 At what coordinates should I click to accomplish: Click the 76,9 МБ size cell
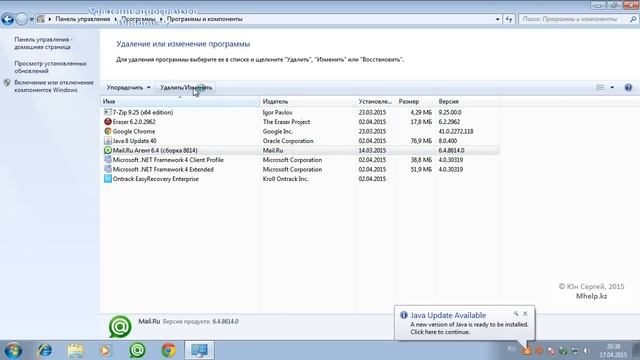[x=421, y=141]
